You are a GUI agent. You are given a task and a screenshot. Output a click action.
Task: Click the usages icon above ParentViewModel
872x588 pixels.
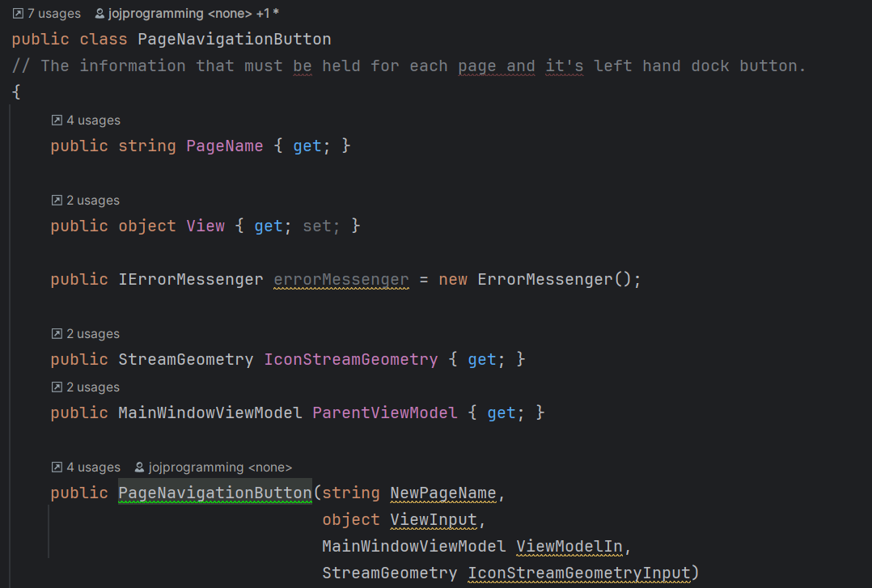tap(57, 387)
